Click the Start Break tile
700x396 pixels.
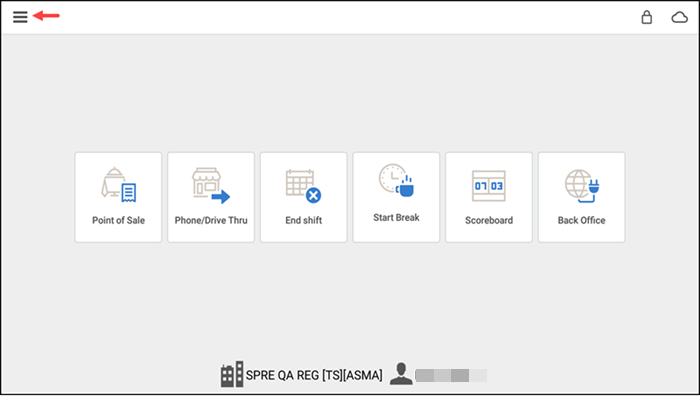(396, 197)
